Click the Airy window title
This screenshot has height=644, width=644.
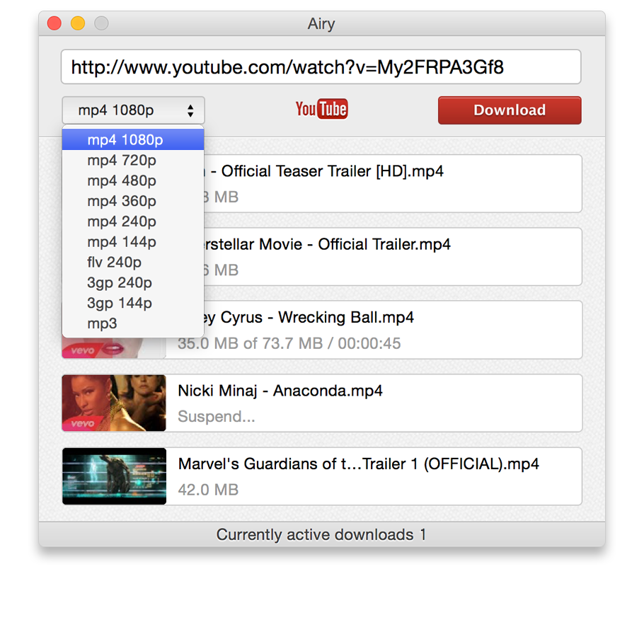321,24
